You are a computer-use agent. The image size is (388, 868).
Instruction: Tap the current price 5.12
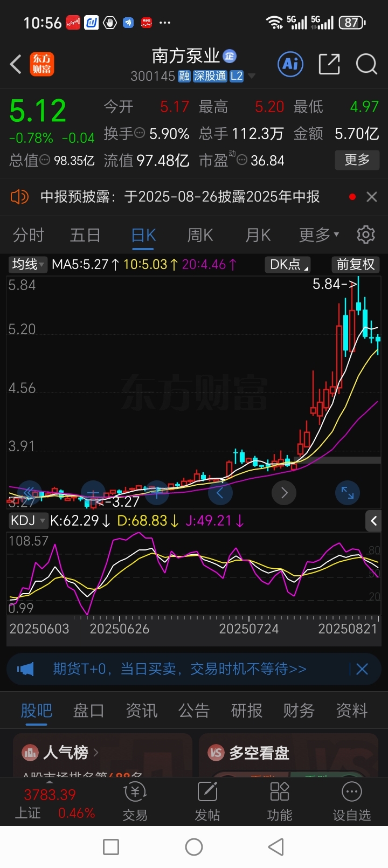(38, 111)
